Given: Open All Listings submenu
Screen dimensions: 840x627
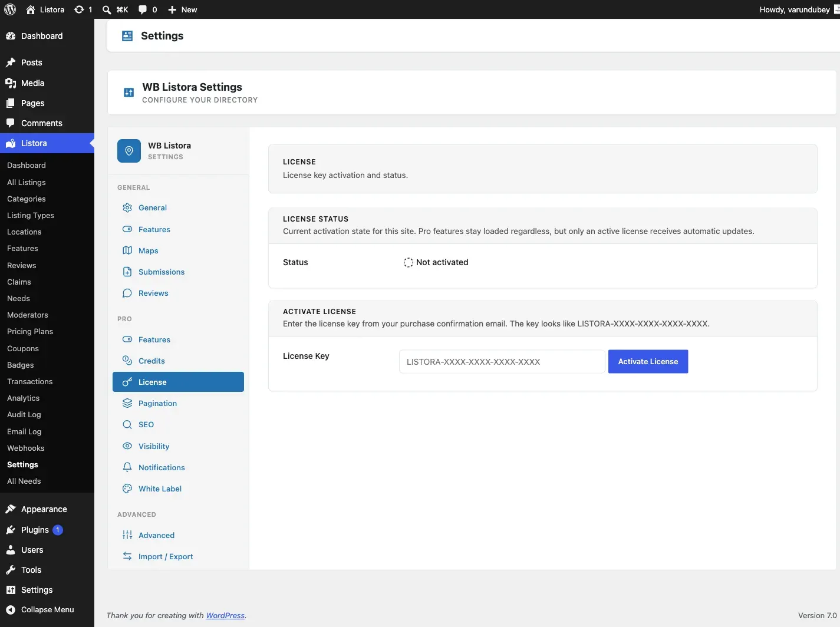Looking at the screenshot, I should point(27,182).
